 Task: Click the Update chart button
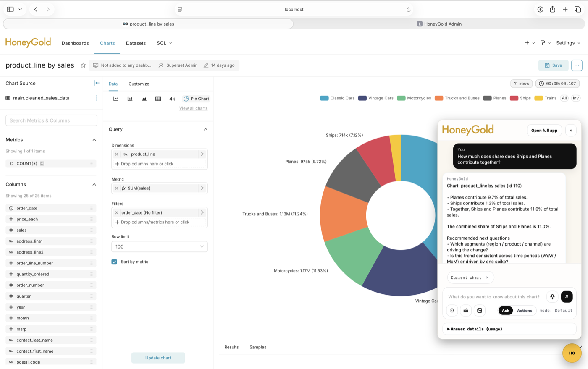[158, 358]
